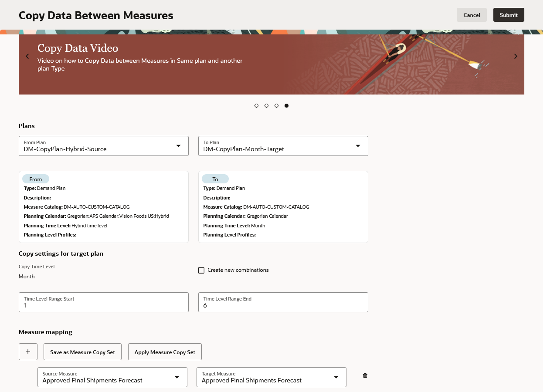Open the From Plan selector showing DM-CopyPlan-Hybrid-Source
The width and height of the screenshot is (543, 392).
103,146
